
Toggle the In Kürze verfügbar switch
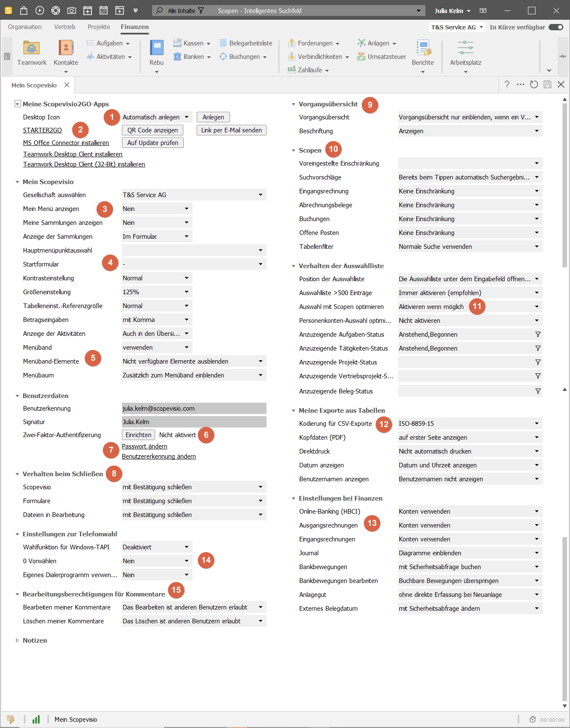[x=556, y=27]
